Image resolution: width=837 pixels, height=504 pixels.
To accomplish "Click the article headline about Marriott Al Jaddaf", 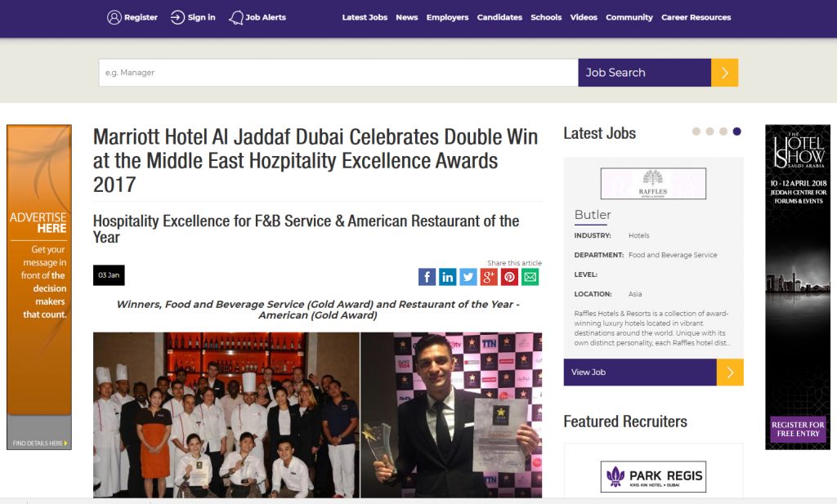I will (x=316, y=161).
